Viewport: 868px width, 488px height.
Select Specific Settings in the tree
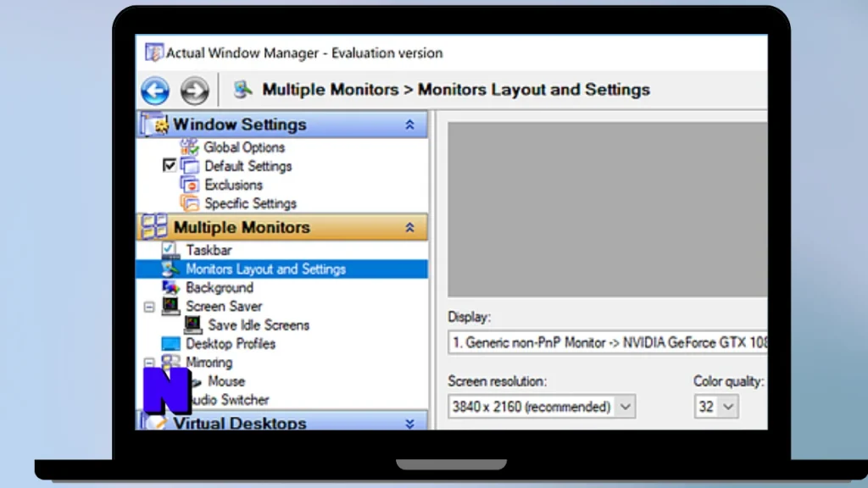(x=250, y=203)
